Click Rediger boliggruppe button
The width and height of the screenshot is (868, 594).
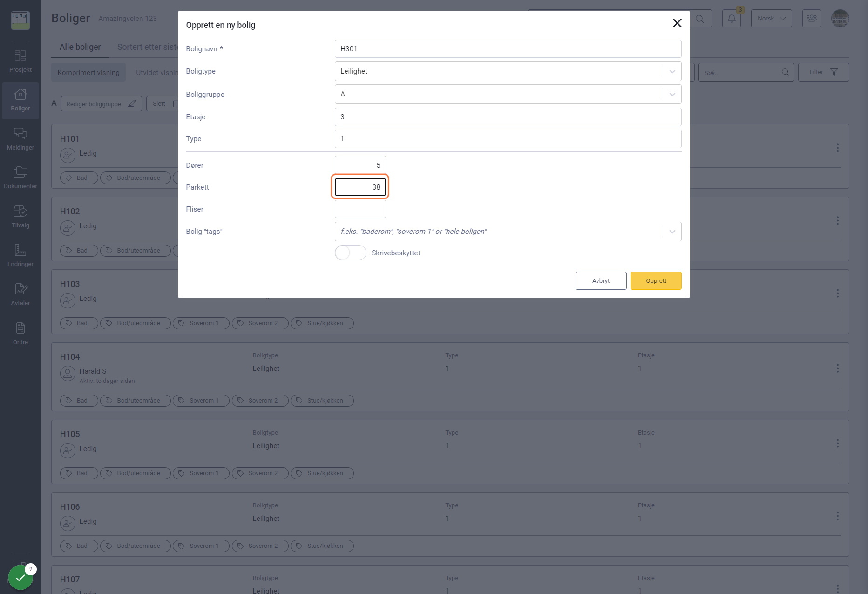[x=101, y=104]
